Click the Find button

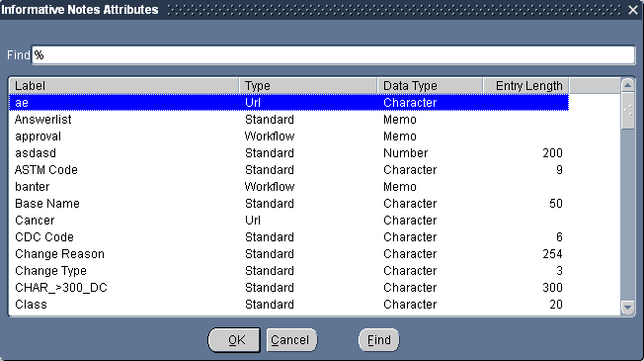pyautogui.click(x=378, y=340)
